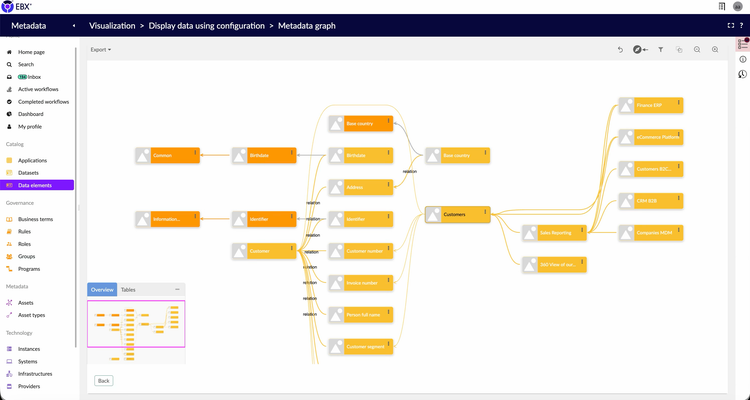Open Display data using configuration breadcrumb
Screen dimensions: 750x400
tap(207, 26)
